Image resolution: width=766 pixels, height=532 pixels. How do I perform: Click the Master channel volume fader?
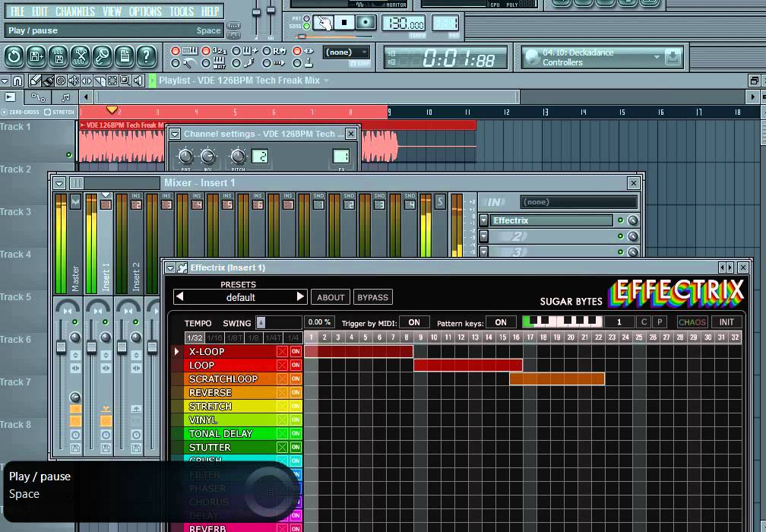pos(61,347)
